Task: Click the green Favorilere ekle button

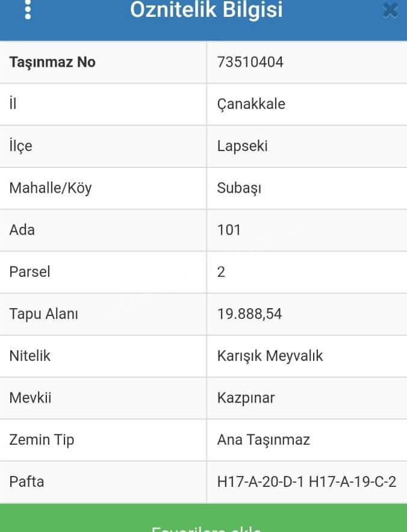Action: click(203, 518)
